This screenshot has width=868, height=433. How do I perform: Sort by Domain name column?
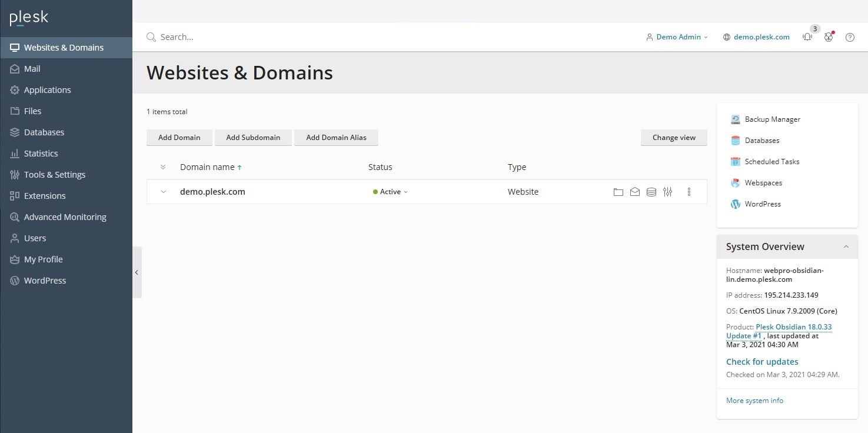pos(211,167)
